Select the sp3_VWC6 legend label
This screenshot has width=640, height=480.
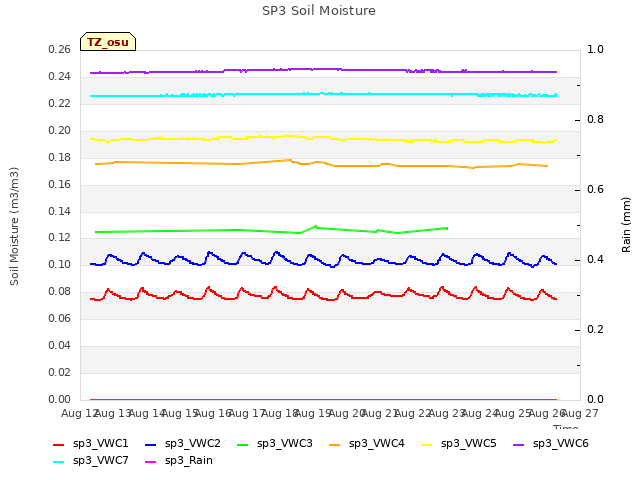(x=561, y=444)
